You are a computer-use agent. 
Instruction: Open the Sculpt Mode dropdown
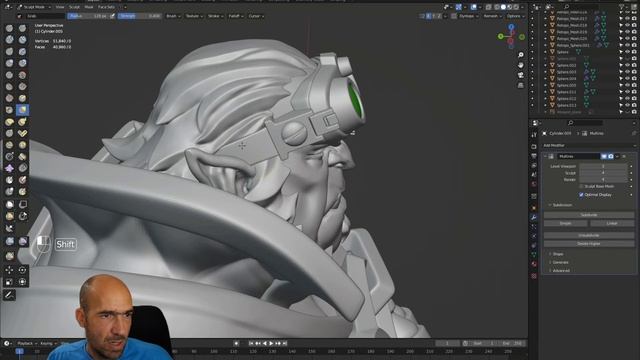34,7
